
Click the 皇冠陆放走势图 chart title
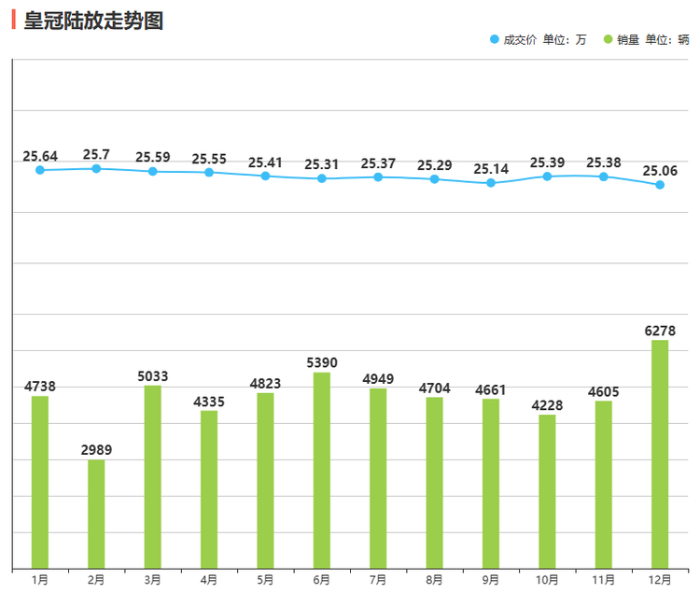(93, 19)
